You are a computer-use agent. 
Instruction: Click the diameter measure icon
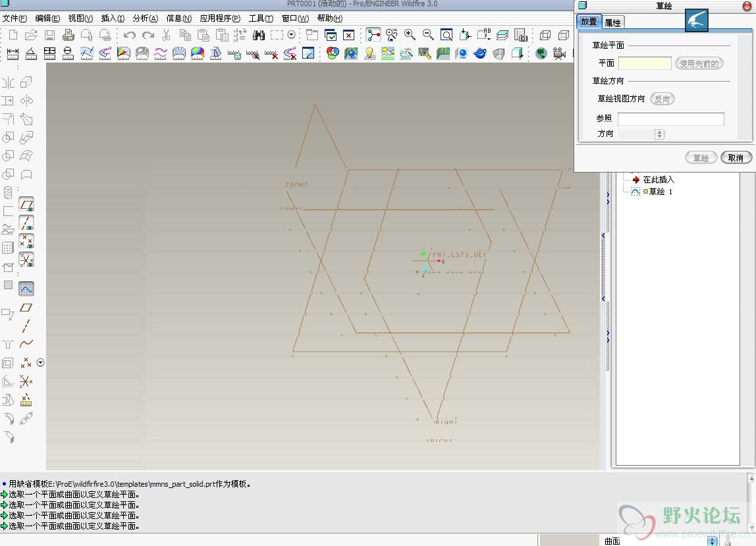point(68,53)
